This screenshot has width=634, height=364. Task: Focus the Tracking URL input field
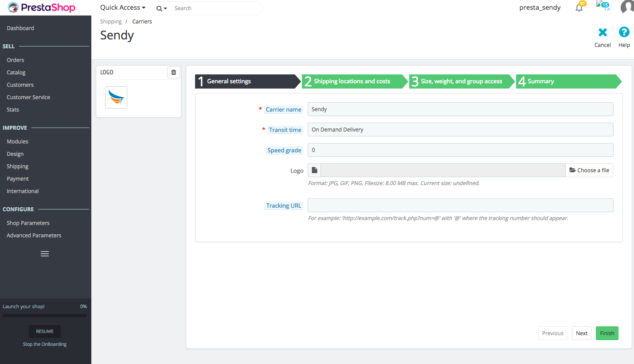tap(460, 205)
